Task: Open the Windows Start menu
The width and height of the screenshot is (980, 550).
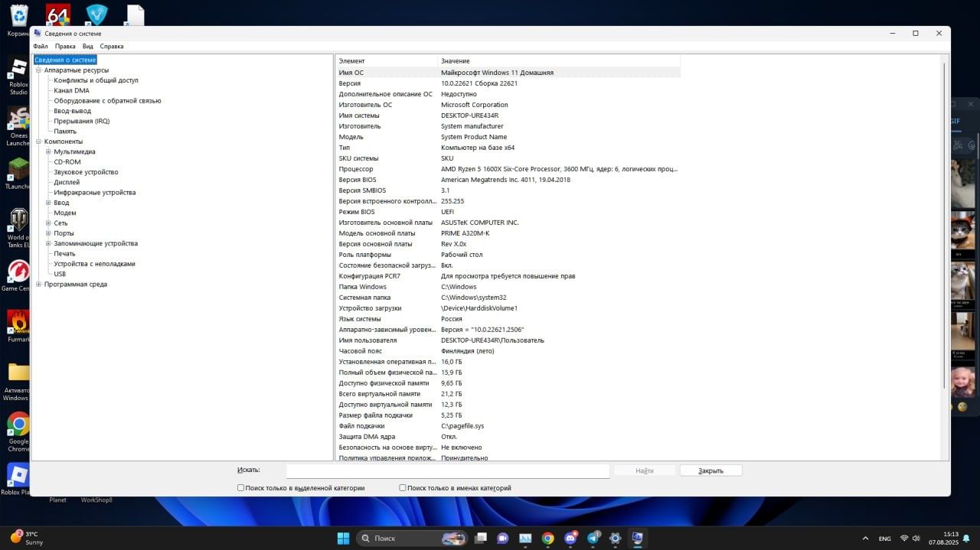Action: [x=343, y=538]
